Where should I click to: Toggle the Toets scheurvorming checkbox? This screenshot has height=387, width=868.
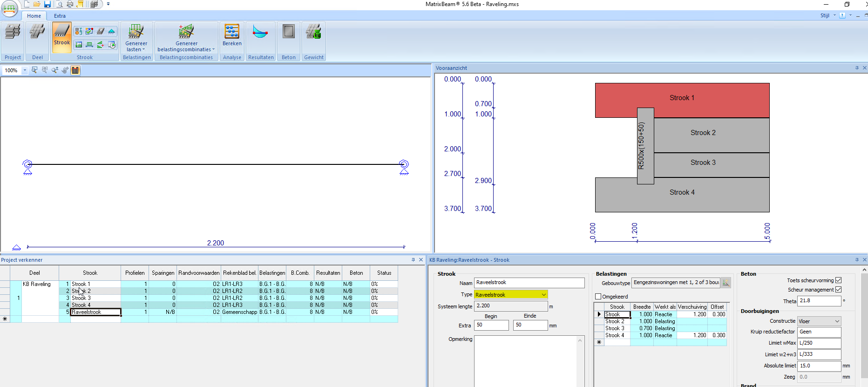838,280
